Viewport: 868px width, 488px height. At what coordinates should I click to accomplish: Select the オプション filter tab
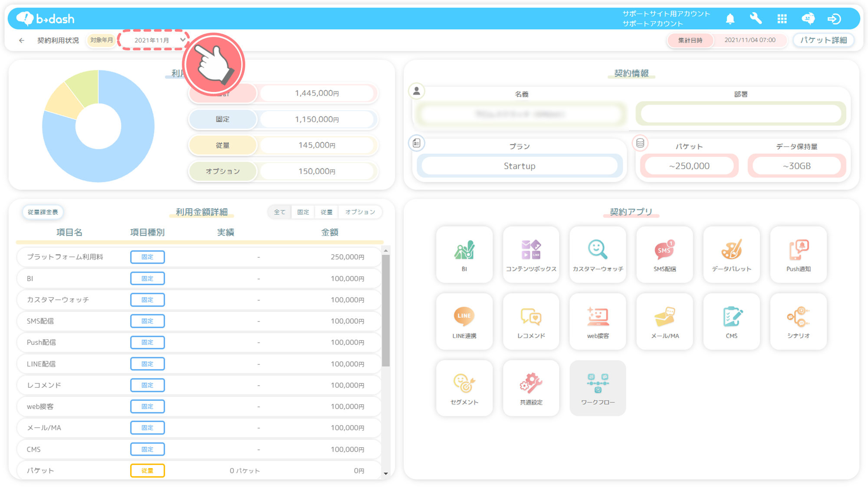pyautogui.click(x=360, y=212)
